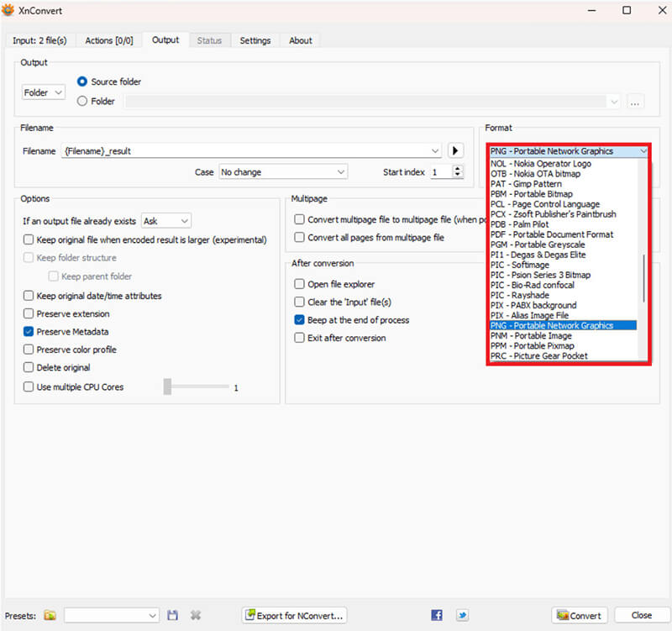Expand the 'If output file exists' dropdown
This screenshot has height=631, width=672.
point(165,220)
